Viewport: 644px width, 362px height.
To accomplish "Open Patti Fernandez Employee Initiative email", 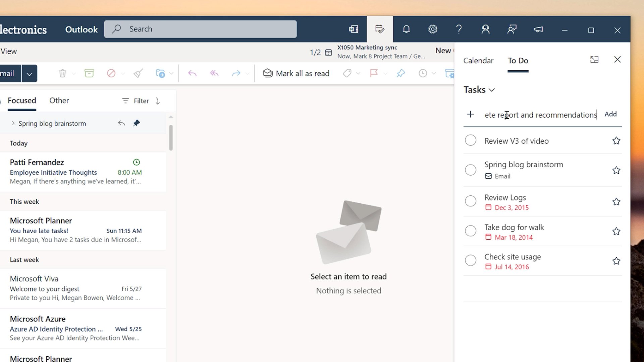I will pos(83,172).
